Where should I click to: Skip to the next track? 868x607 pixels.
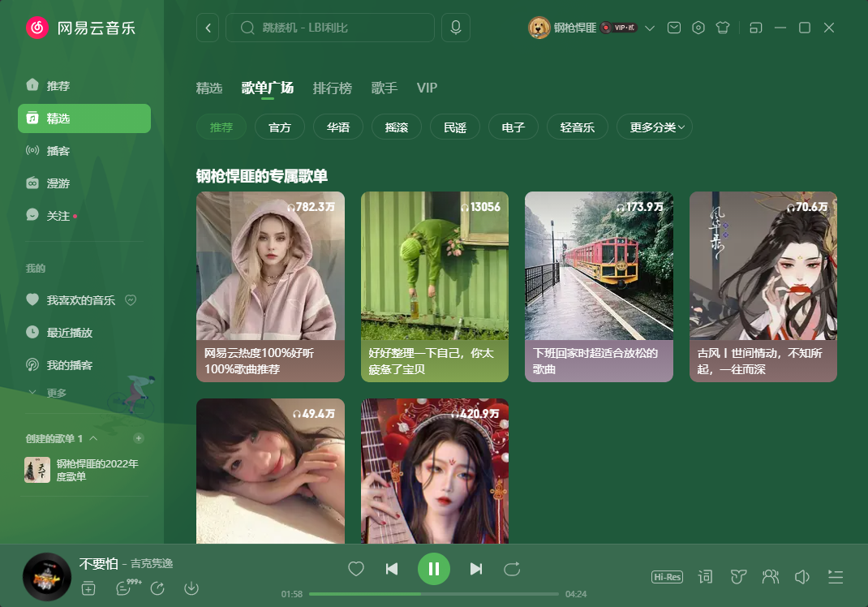click(x=476, y=569)
